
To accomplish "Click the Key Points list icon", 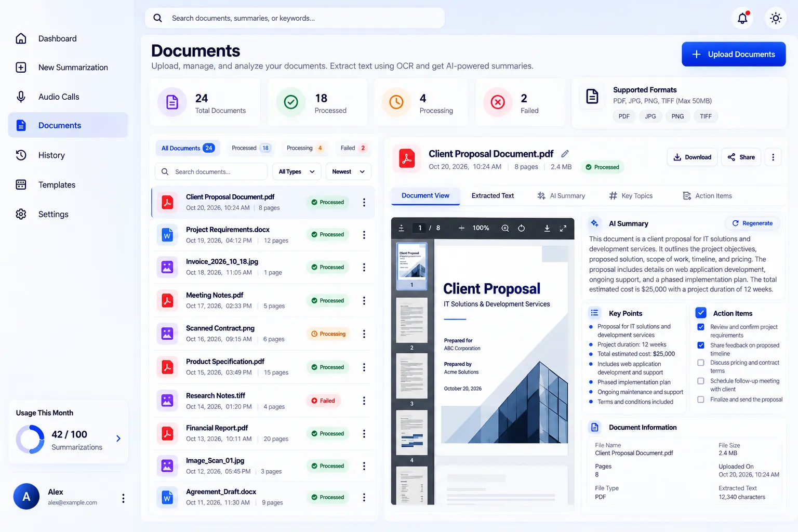I will pos(595,313).
